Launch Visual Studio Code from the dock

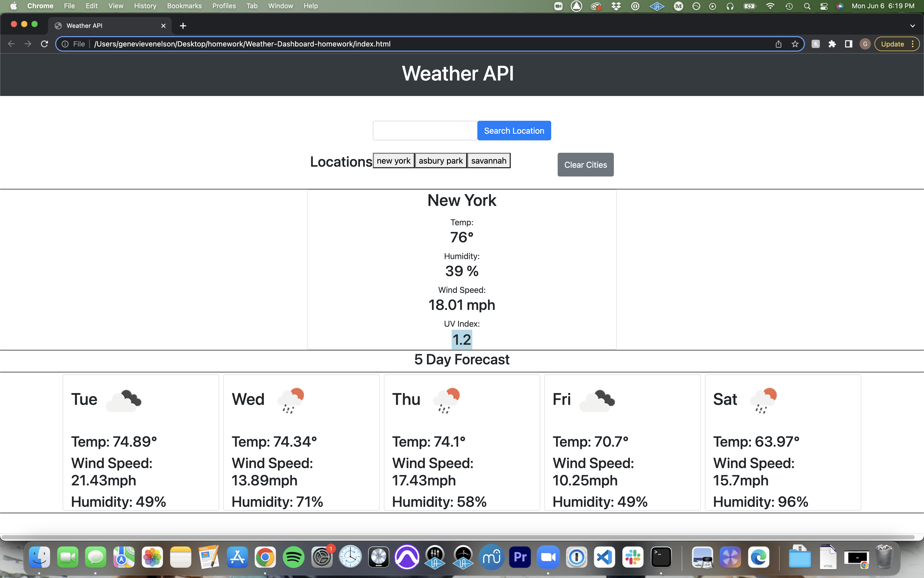pos(604,557)
